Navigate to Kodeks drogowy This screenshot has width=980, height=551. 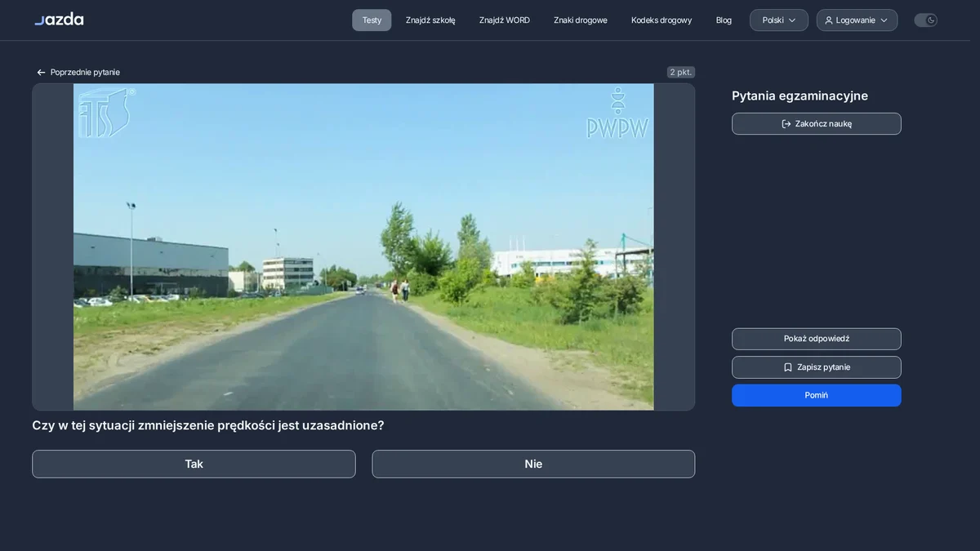click(661, 20)
